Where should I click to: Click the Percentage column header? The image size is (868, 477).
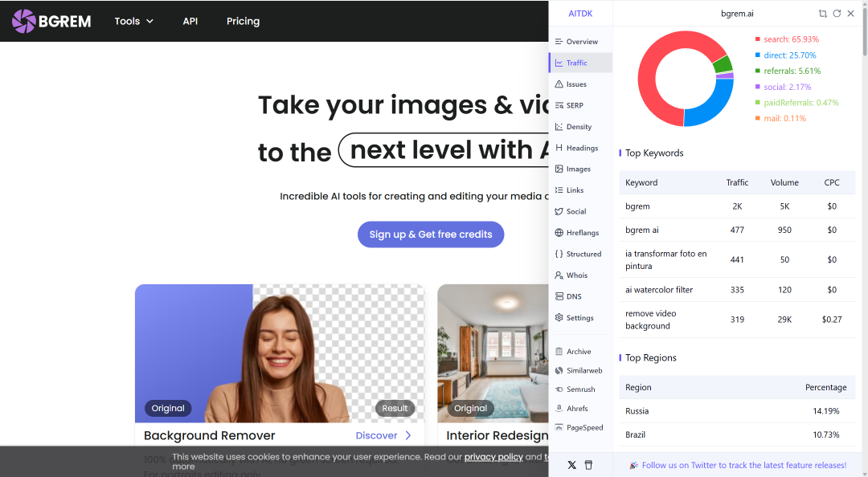tap(825, 387)
